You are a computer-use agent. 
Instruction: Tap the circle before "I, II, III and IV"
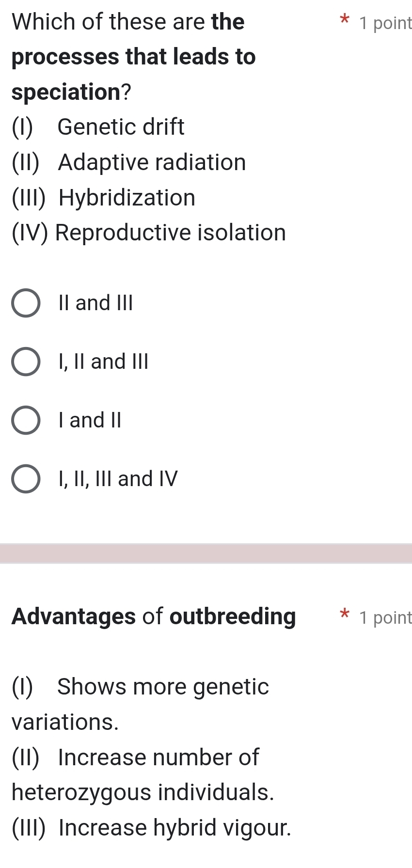coord(26,478)
